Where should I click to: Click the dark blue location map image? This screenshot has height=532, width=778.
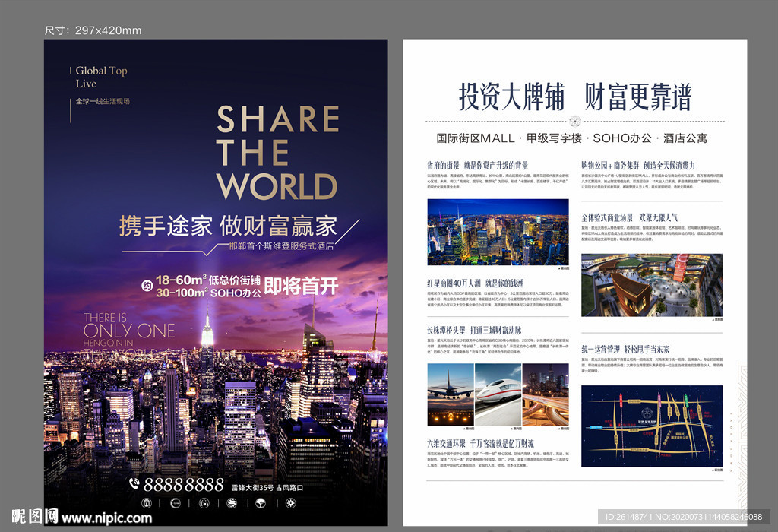pyautogui.click(x=651, y=426)
